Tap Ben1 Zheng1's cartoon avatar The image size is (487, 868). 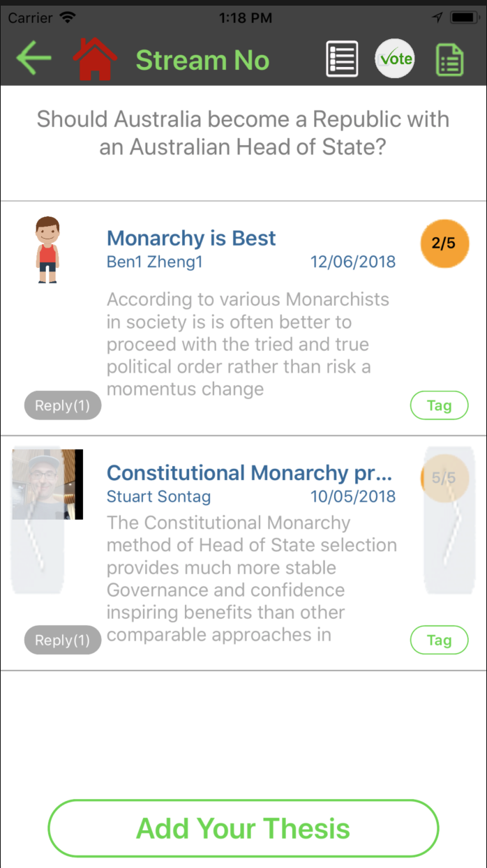click(47, 250)
